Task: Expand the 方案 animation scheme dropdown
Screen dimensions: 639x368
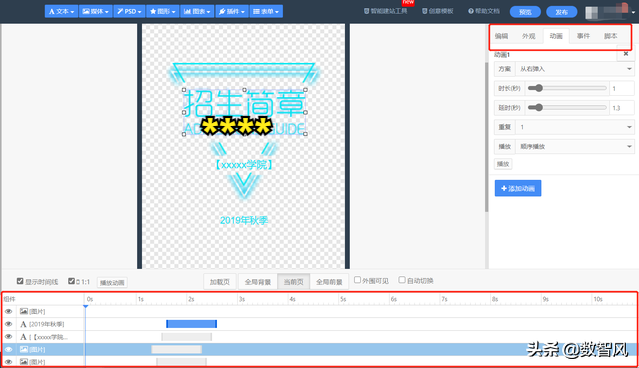Action: click(x=575, y=69)
